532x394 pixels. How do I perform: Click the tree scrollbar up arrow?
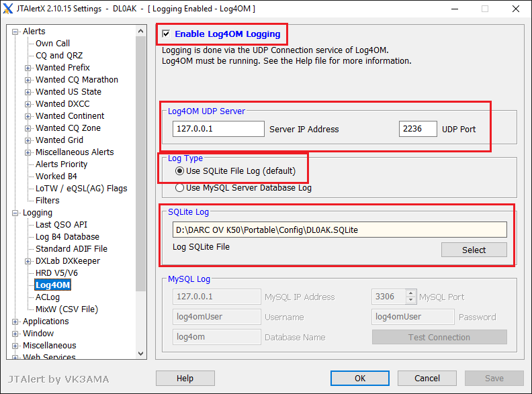[x=141, y=31]
